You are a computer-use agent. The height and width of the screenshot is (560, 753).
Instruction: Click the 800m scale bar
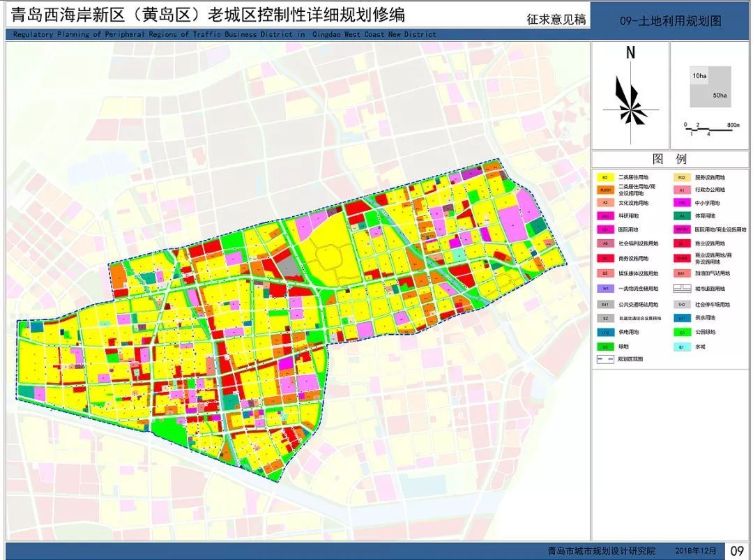[712, 129]
